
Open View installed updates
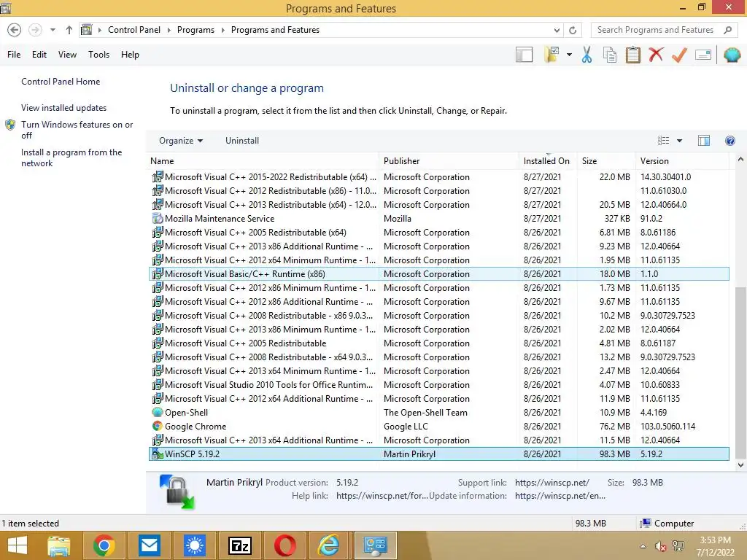tap(64, 108)
